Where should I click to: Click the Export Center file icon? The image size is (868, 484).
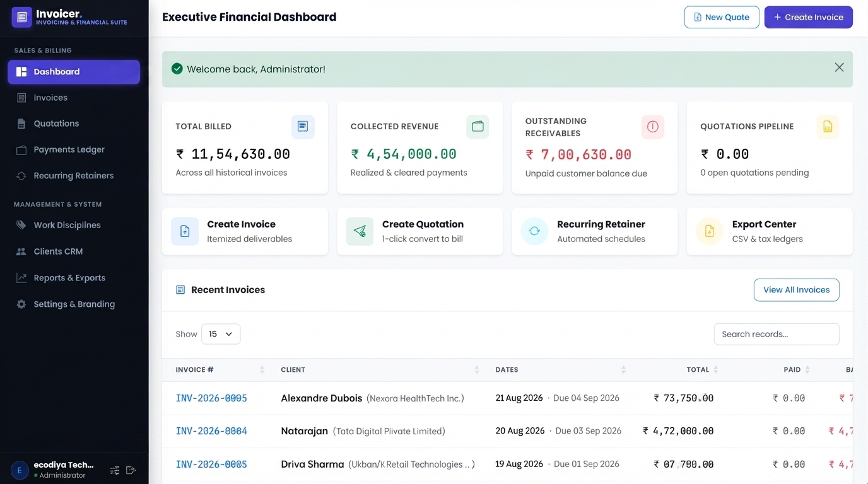tap(710, 231)
